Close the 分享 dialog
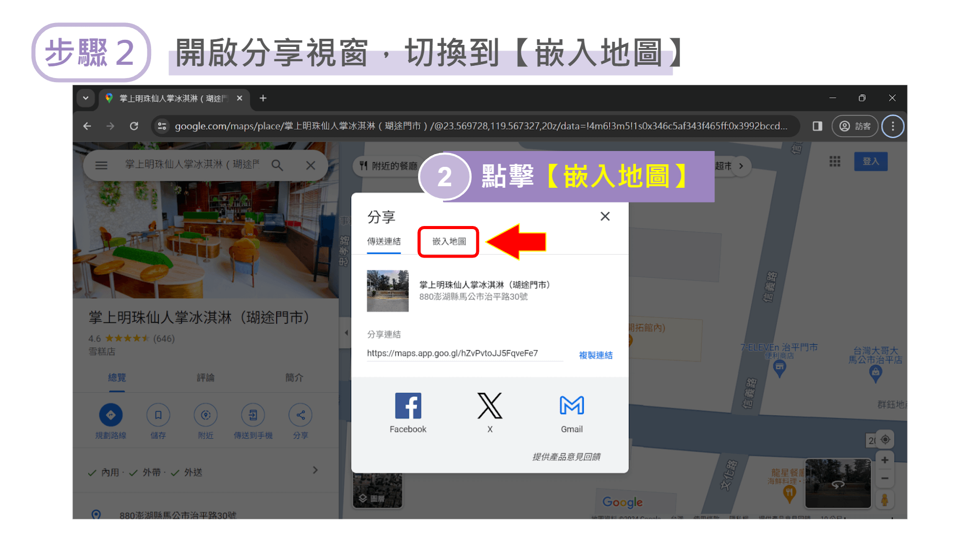The image size is (980, 551). coord(605,216)
